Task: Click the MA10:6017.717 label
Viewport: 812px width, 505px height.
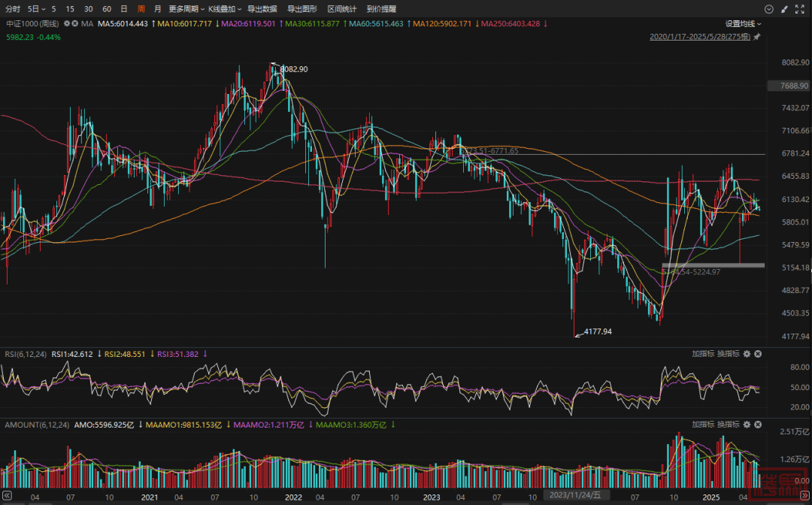Action: 185,24
